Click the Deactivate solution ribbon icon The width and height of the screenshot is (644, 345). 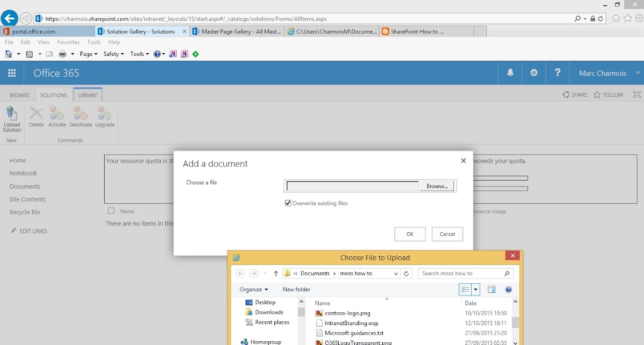click(x=80, y=117)
